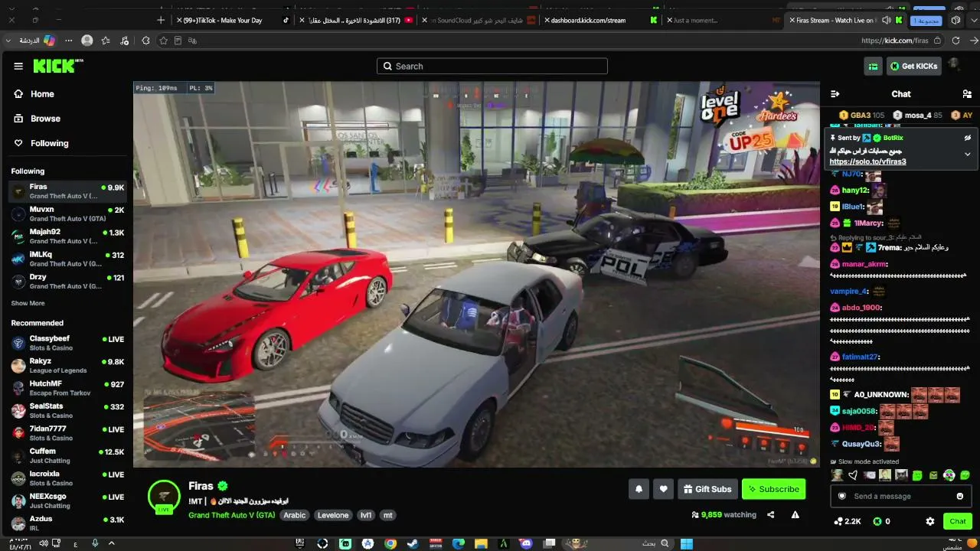980x551 pixels.
Task: Toggle stream notifications bell
Action: [639, 489]
